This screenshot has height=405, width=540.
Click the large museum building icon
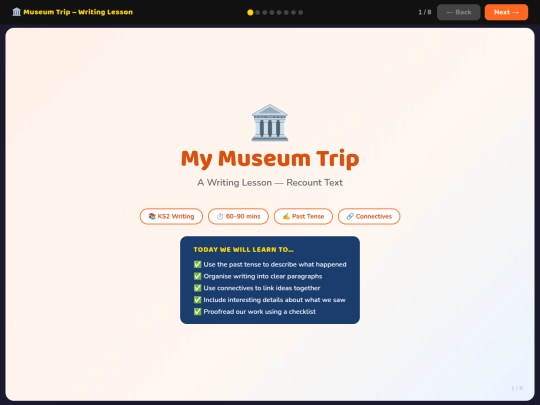270,123
